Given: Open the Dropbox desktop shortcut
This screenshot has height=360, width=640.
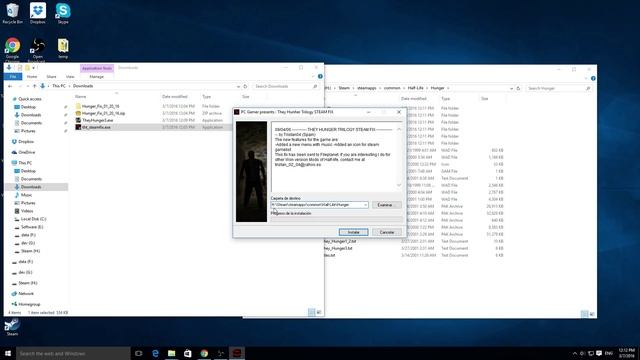Looking at the screenshot, I should pos(38,13).
